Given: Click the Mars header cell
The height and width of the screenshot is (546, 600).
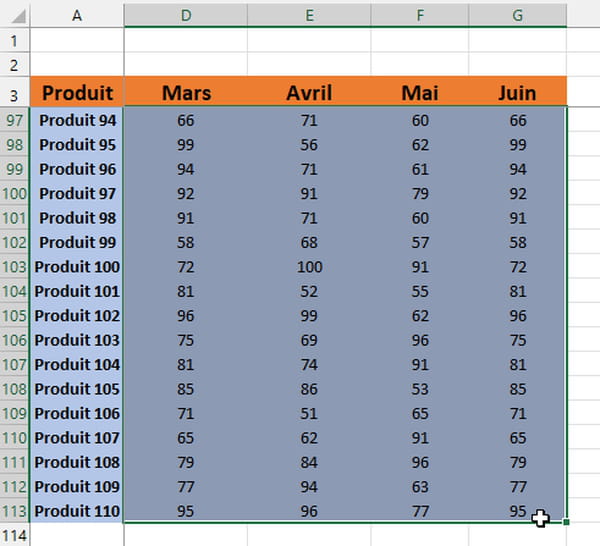Looking at the screenshot, I should pyautogui.click(x=186, y=92).
